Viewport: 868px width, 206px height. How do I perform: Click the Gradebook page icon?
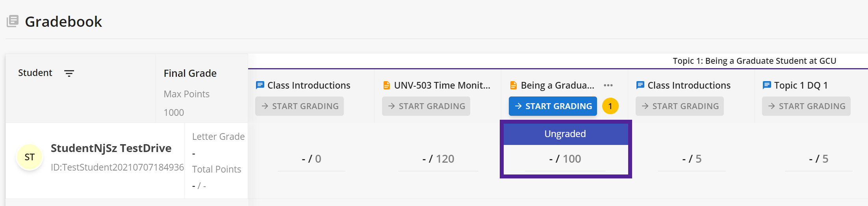coord(13,21)
